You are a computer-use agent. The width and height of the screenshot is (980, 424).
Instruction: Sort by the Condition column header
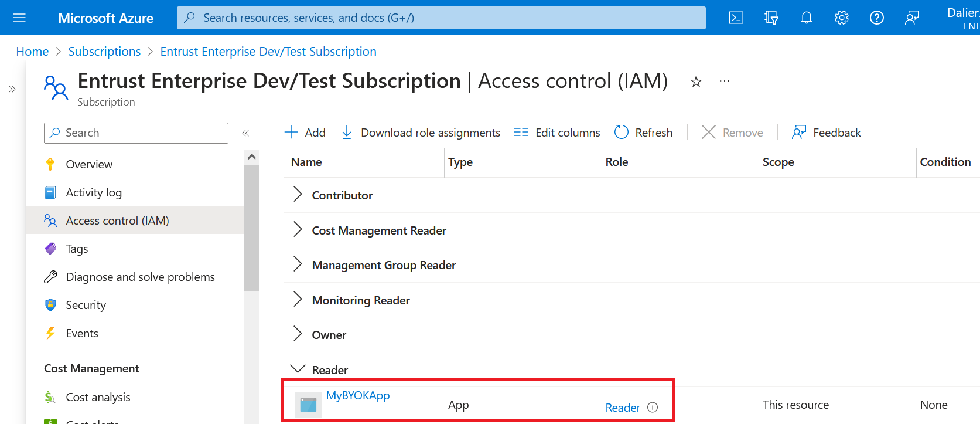point(945,162)
